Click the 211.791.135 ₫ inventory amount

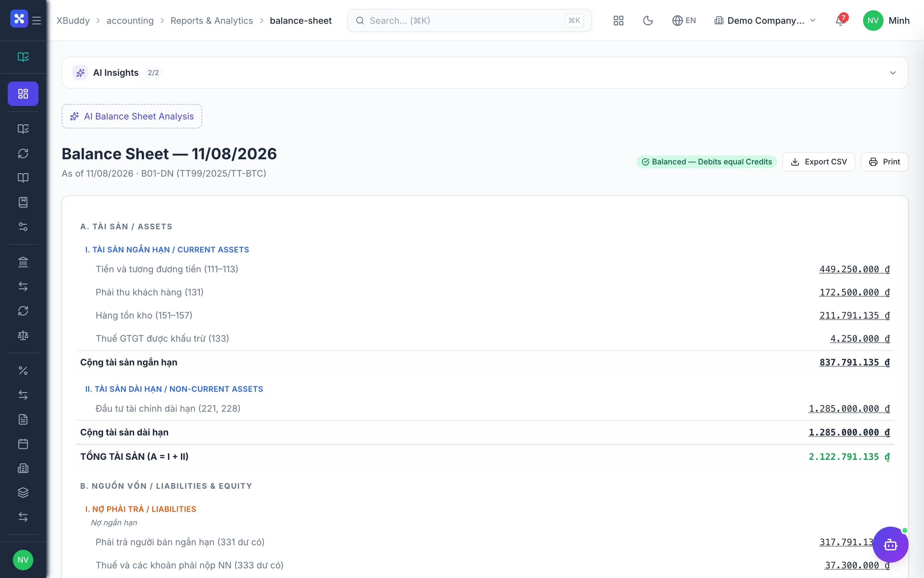pyautogui.click(x=854, y=315)
